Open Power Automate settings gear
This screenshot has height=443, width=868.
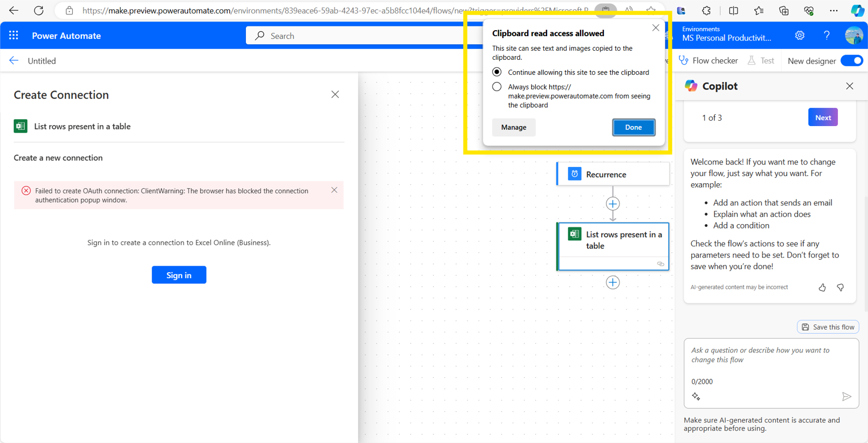800,36
